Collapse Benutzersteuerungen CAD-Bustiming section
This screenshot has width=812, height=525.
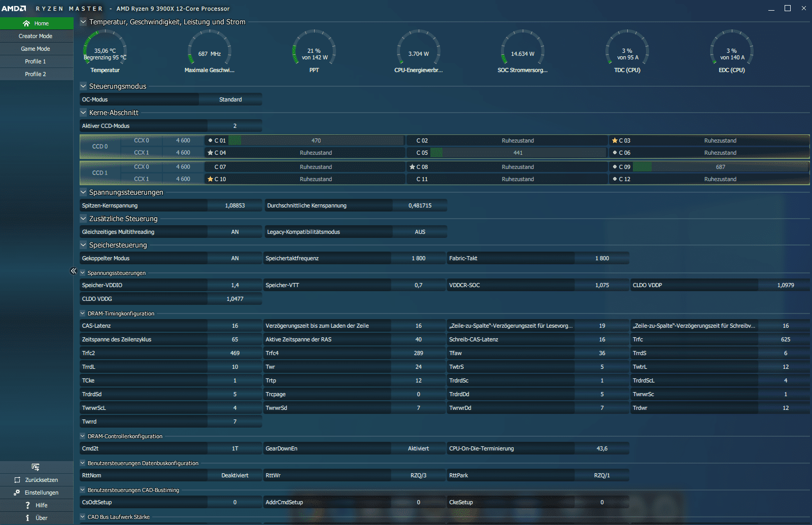tap(83, 490)
